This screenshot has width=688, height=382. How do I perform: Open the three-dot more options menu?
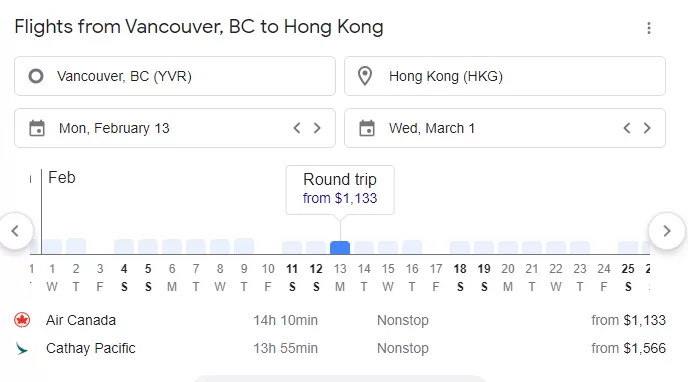pos(649,28)
